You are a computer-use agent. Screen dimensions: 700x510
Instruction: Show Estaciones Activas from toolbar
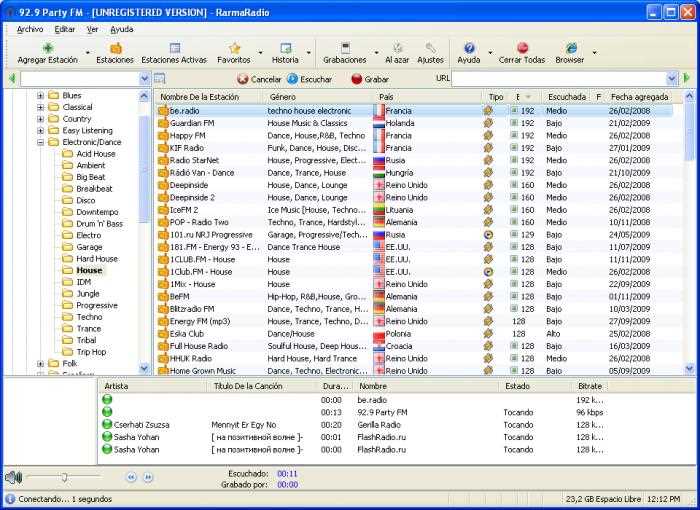[175, 48]
